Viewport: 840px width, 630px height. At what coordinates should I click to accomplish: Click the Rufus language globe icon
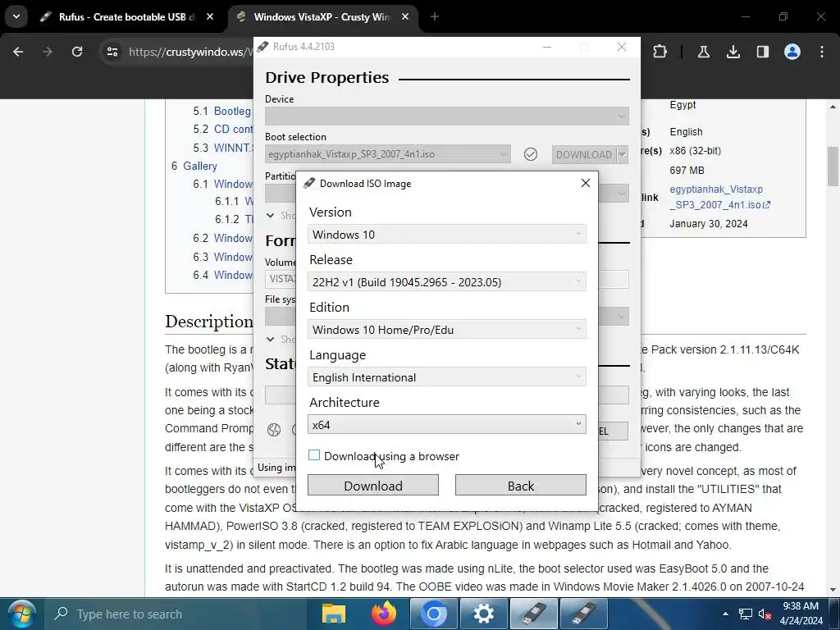click(274, 430)
